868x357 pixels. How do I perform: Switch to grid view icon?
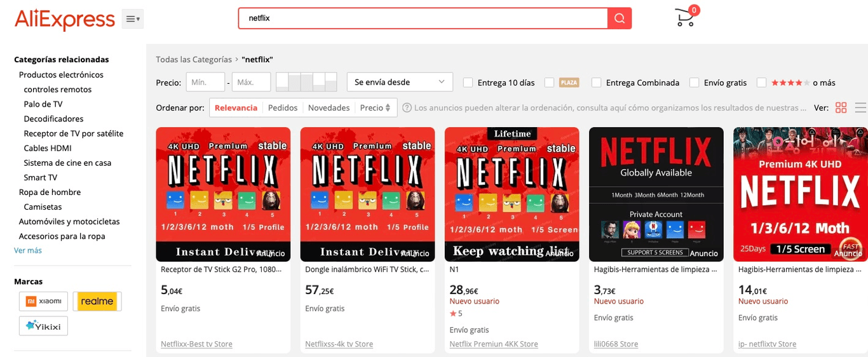(841, 107)
